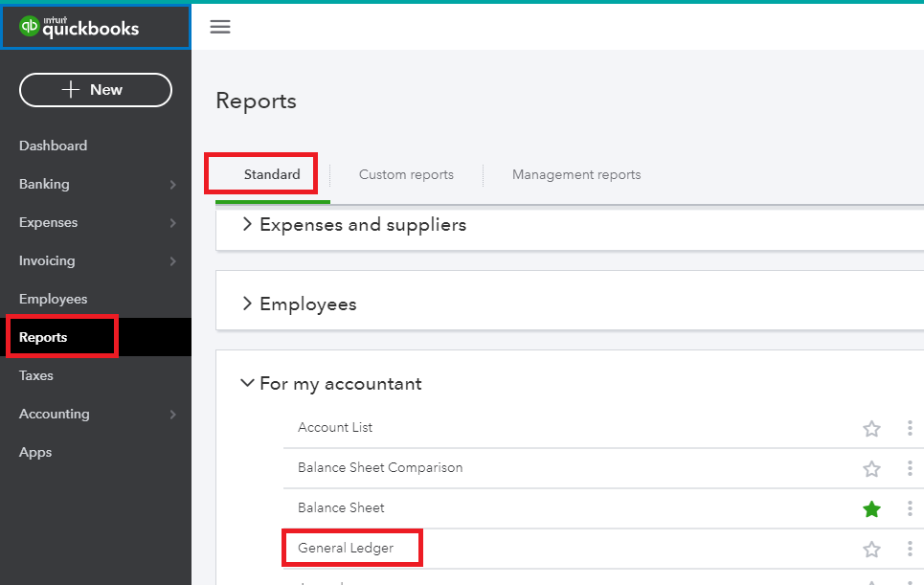
Task: Unfavorite the Balance Sheet report
Action: (871, 508)
